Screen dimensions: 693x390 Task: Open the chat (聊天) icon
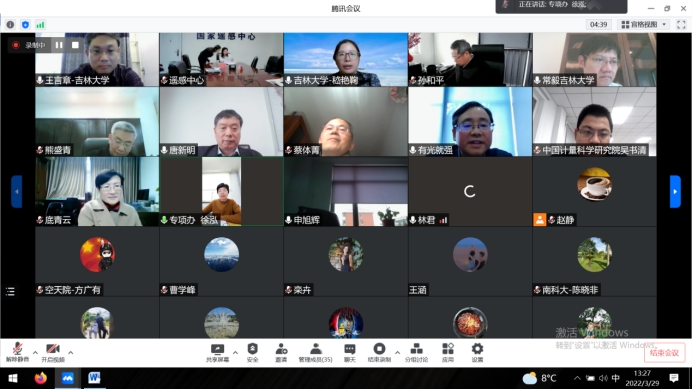click(x=350, y=353)
